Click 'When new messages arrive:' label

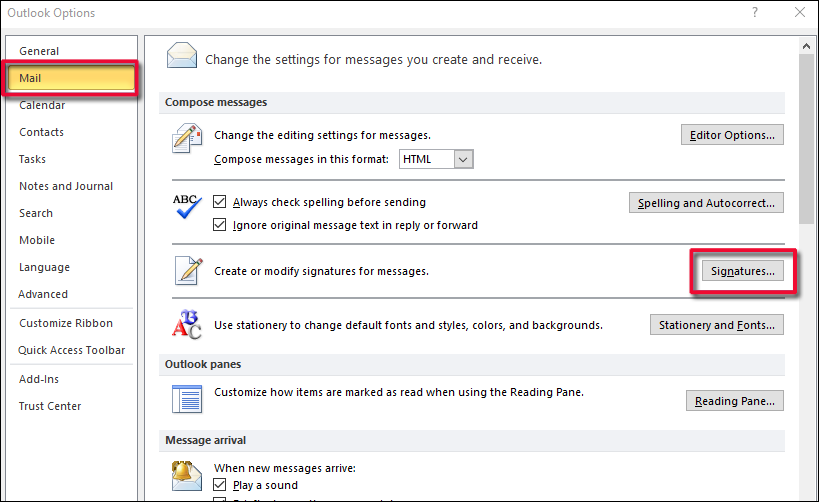(x=285, y=468)
